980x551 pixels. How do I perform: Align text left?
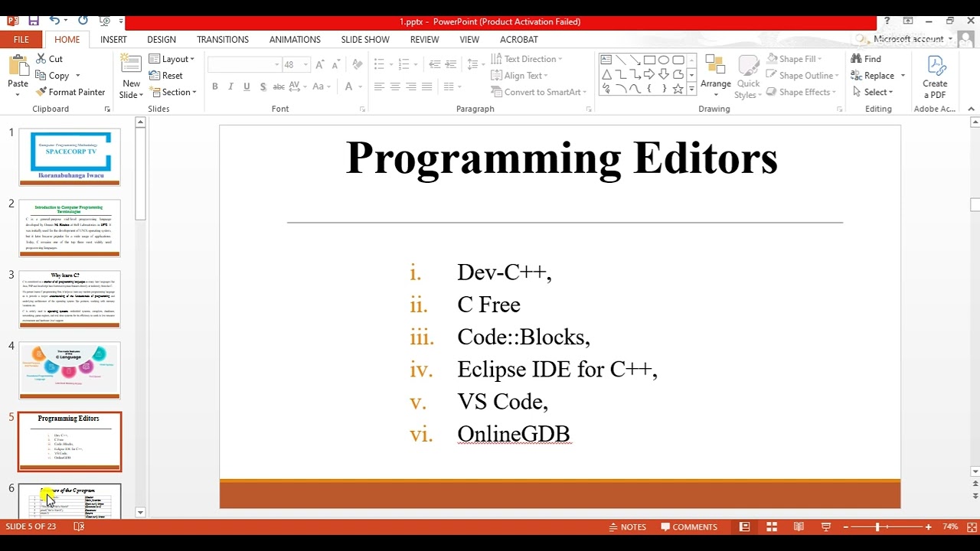coord(379,86)
